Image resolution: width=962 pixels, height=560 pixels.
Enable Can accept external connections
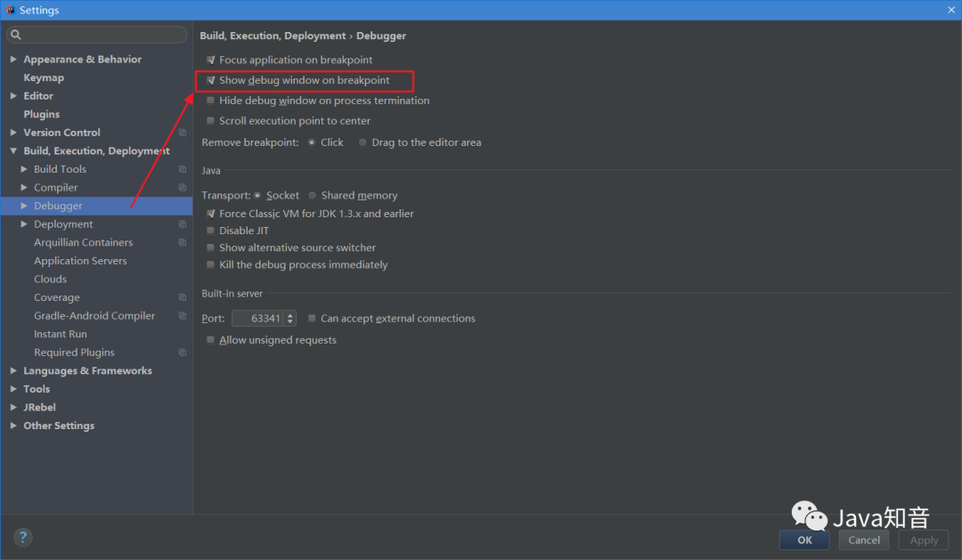312,319
